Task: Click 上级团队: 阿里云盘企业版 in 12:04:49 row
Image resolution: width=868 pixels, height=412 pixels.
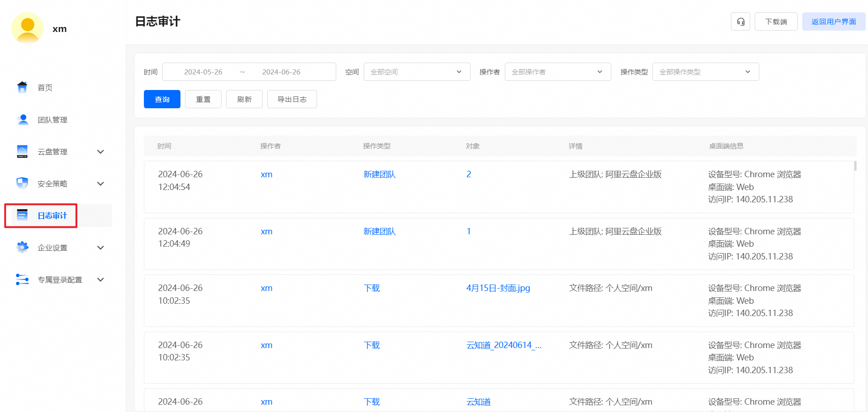Action: pos(615,232)
